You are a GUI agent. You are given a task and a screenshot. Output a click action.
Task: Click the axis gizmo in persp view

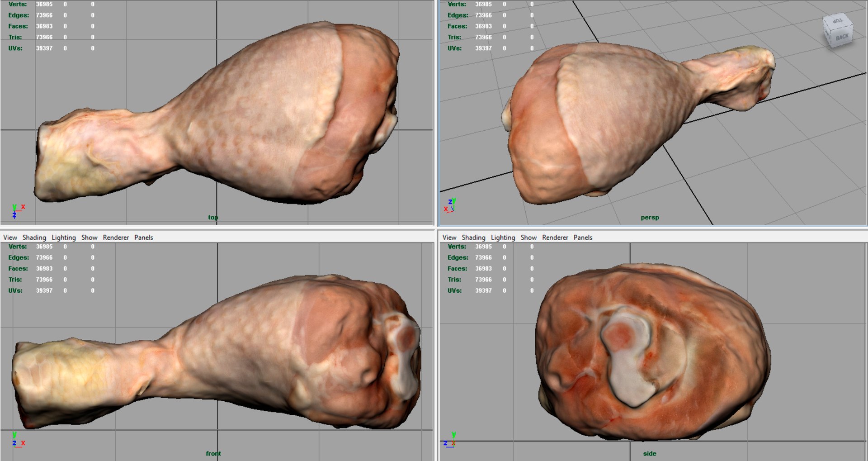[x=450, y=205]
